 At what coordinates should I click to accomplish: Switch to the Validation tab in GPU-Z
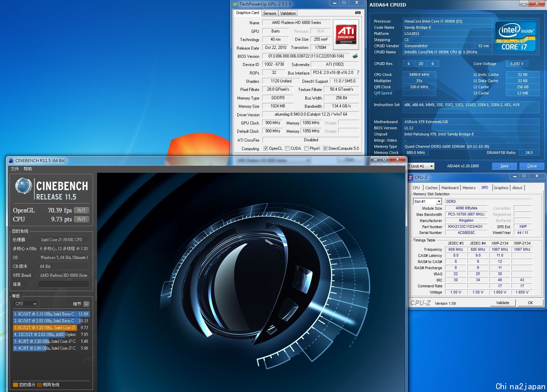click(288, 13)
